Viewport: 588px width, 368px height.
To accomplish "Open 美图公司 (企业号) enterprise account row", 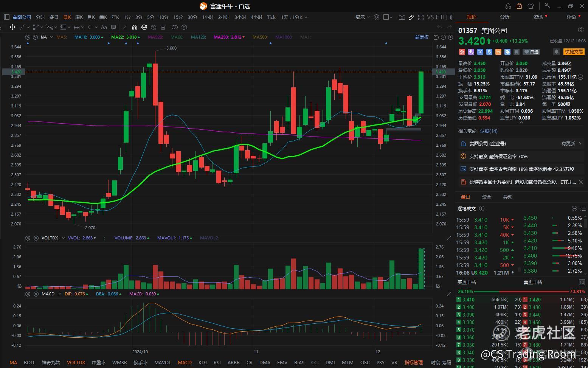I will [521, 143].
